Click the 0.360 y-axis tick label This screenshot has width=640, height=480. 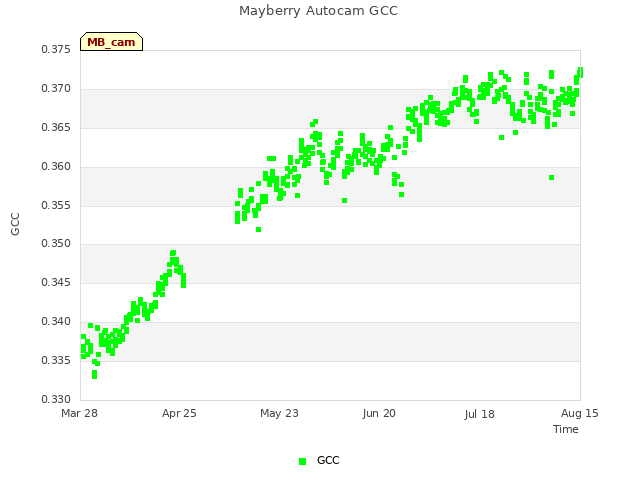click(x=56, y=167)
